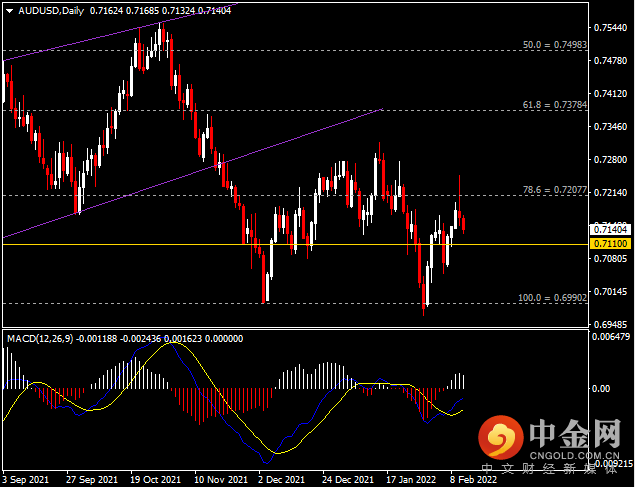Select the 100.0 = 0.69902 Fibonacci label

pyautogui.click(x=552, y=298)
